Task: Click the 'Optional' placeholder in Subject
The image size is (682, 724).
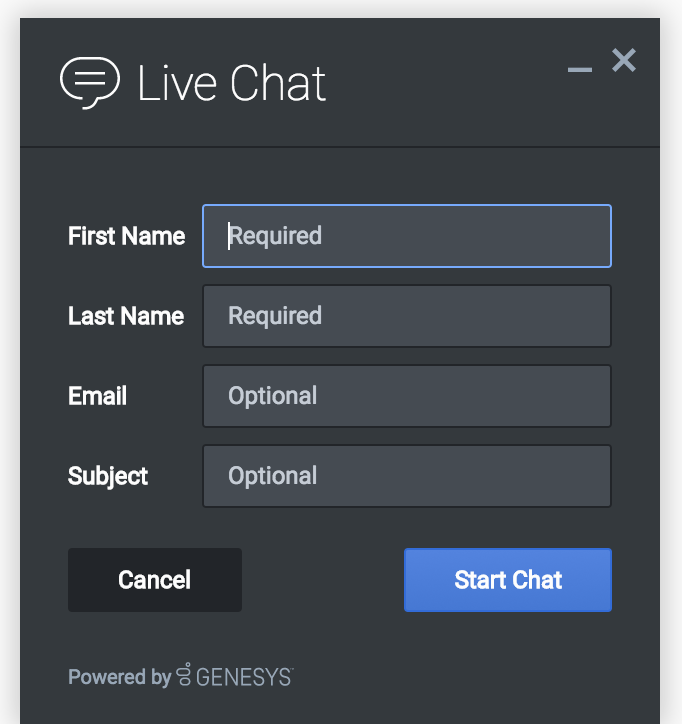Action: [272, 476]
